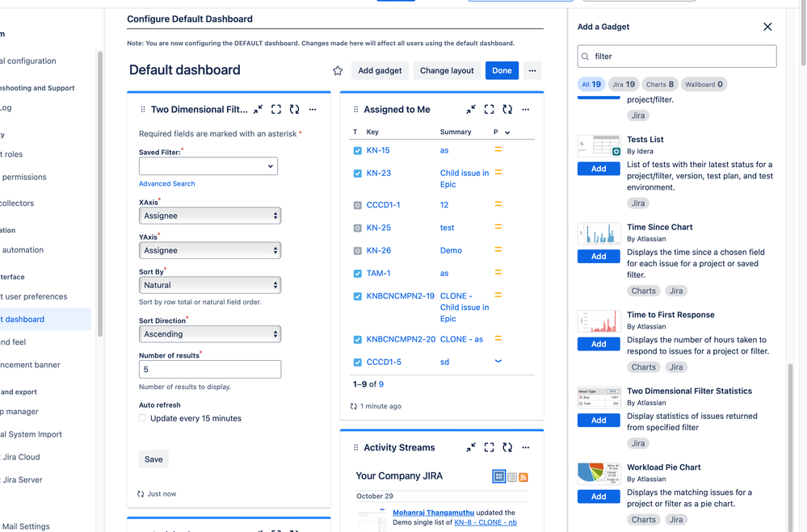Image resolution: width=807 pixels, height=532 pixels.
Task: Toggle sort on the P priority column
Action: (x=502, y=132)
